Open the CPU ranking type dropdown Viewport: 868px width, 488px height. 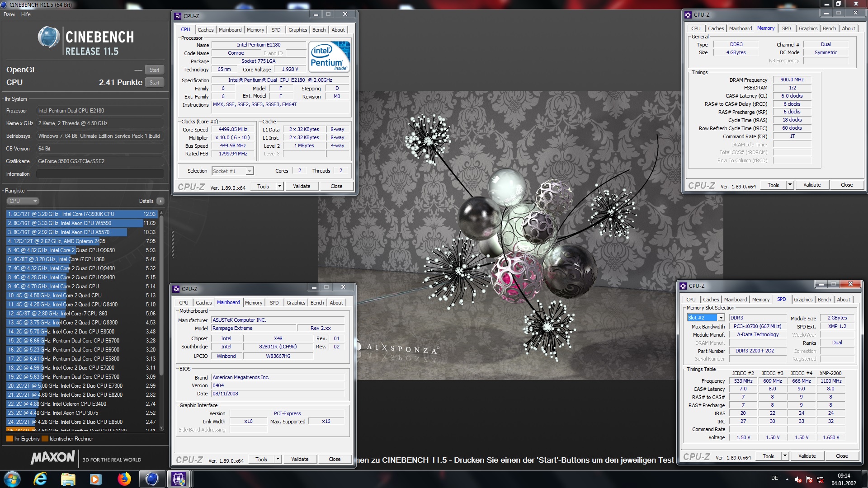click(23, 201)
